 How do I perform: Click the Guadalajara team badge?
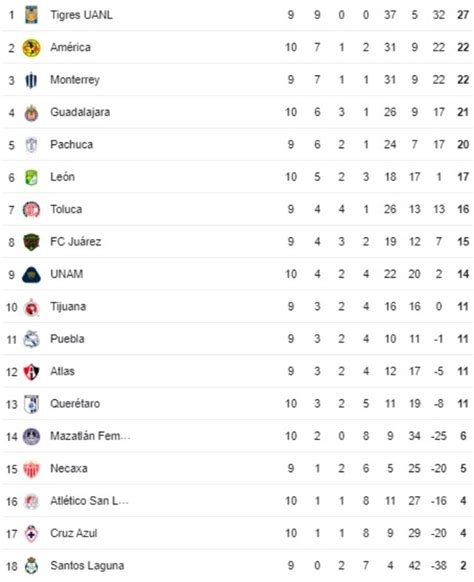pos(32,112)
